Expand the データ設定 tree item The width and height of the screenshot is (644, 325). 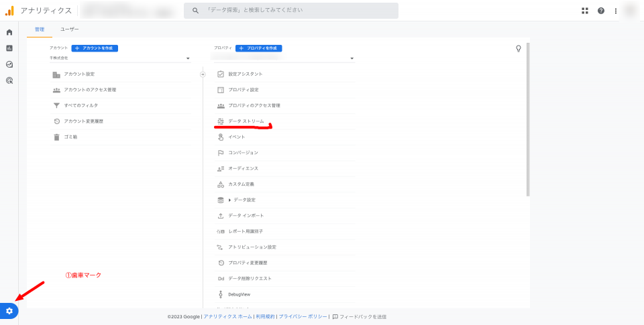230,200
